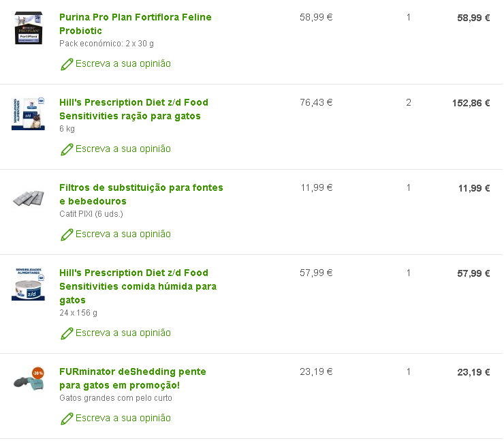The height and width of the screenshot is (441, 504).
Task: Open Hill's z/d Food Sensitivities ração para gatos
Action: click(x=133, y=109)
